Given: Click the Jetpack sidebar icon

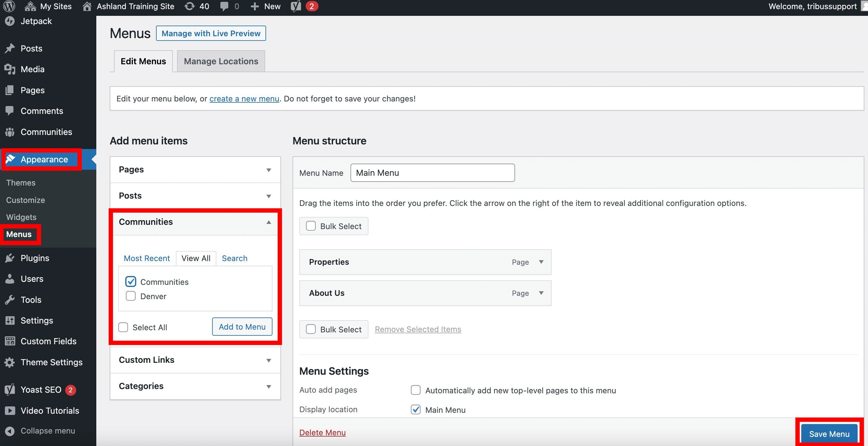Looking at the screenshot, I should [10, 21].
